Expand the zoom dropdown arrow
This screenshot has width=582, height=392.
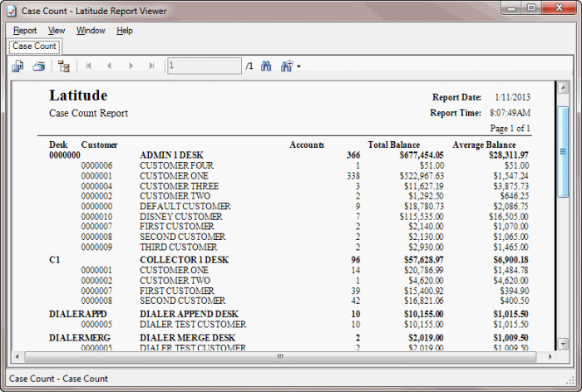point(298,66)
